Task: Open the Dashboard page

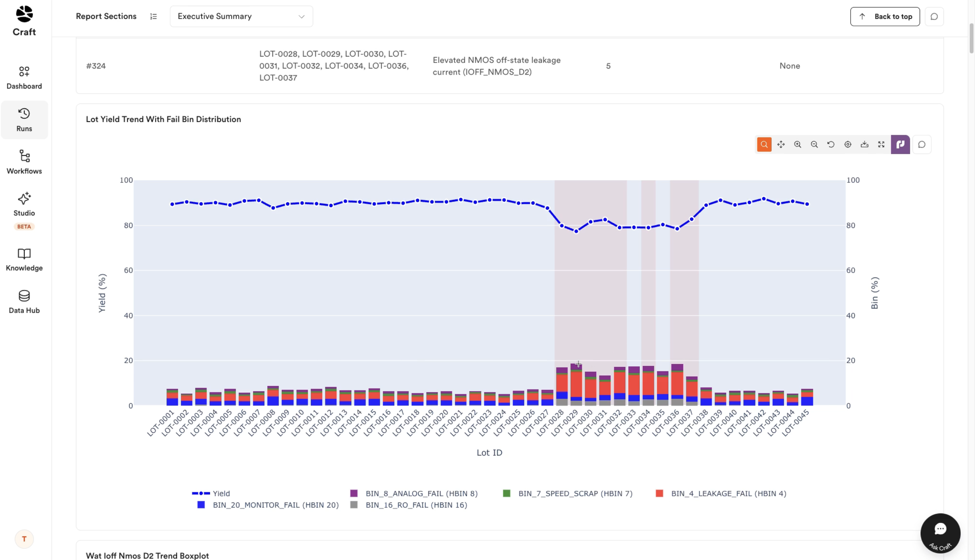Action: [24, 77]
